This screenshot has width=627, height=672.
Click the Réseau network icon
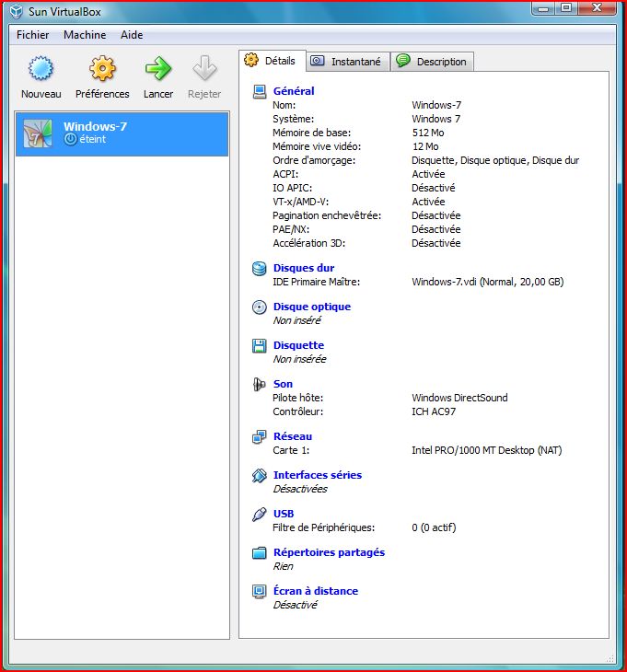coord(260,436)
